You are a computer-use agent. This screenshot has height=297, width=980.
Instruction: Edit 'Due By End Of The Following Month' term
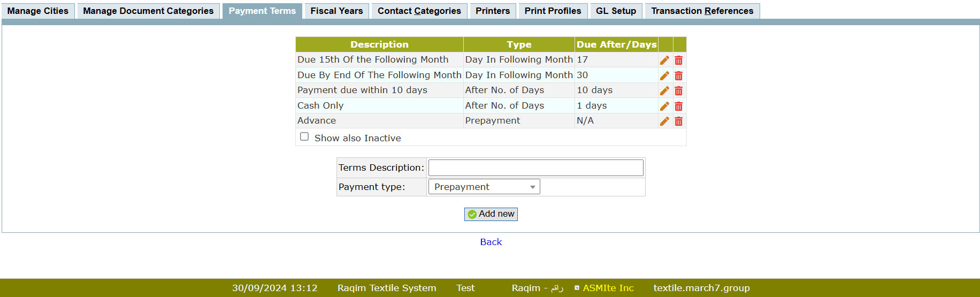pyautogui.click(x=664, y=75)
